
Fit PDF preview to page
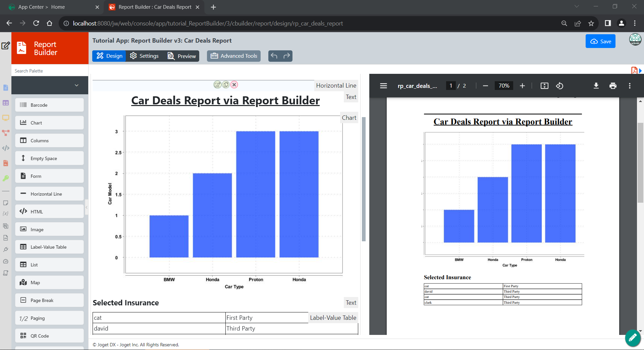tap(544, 86)
